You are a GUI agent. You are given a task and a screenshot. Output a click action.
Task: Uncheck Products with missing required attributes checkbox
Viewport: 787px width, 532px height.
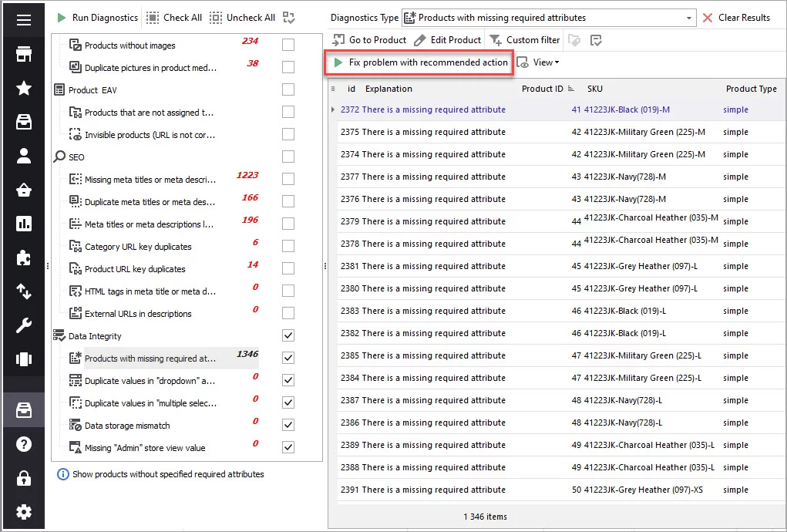(288, 358)
